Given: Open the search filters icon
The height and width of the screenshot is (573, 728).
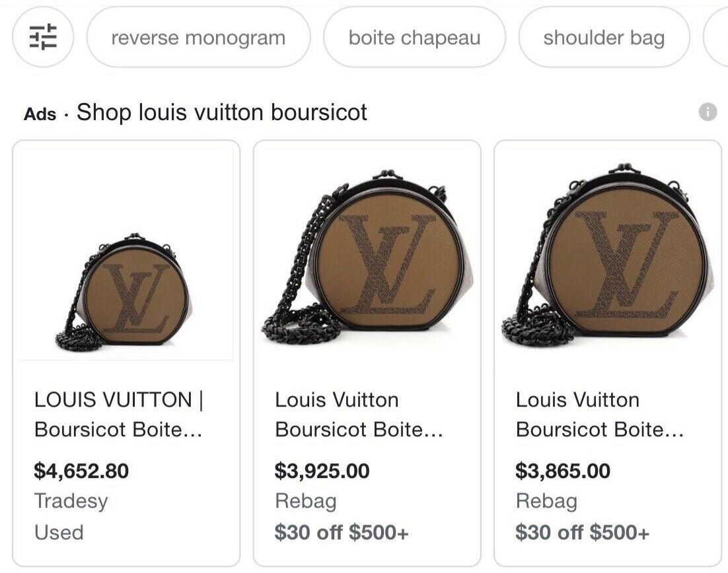Looking at the screenshot, I should point(43,37).
